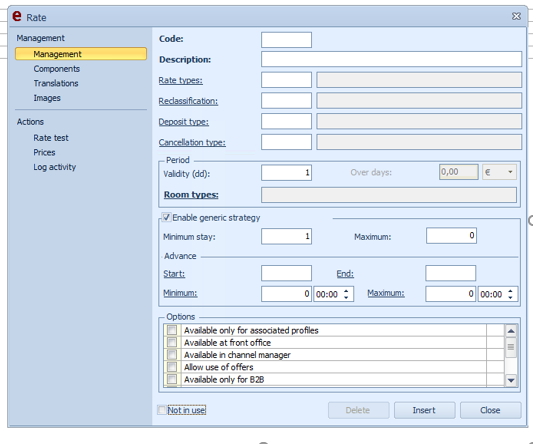Open the Room types link
This screenshot has width=533, height=444.
pos(191,195)
